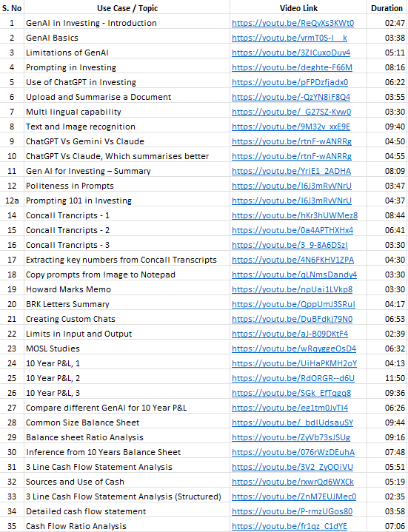The width and height of the screenshot is (408, 532).
Task: Open the BRK Letters Summary link
Action: (x=293, y=304)
